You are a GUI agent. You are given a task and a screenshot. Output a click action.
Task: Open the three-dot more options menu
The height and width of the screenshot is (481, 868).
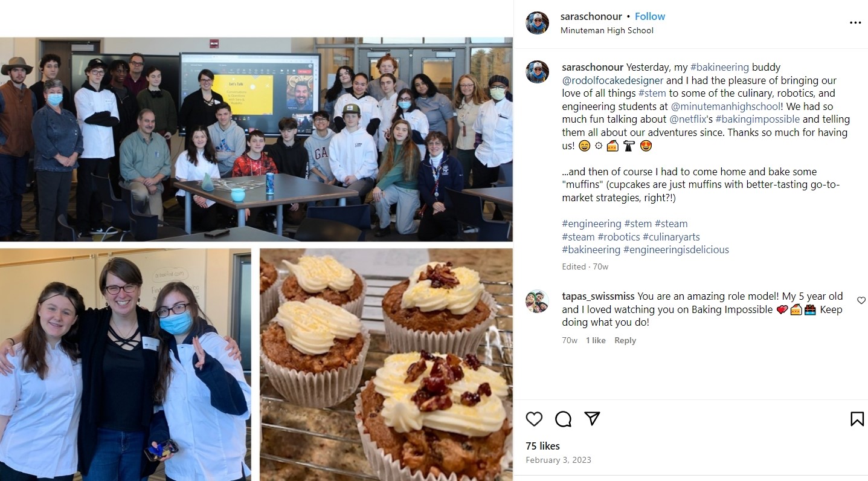tap(855, 23)
